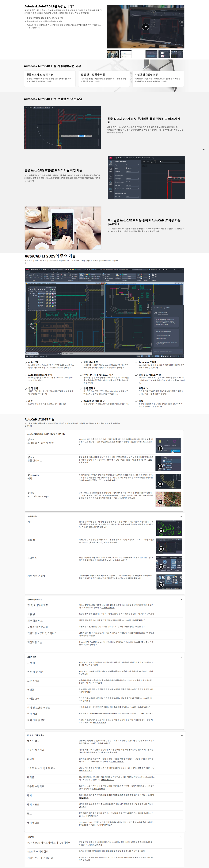Open 자세히 알아보기 link in 외부 참조 비교 row
Viewport: 209px width, 868px height.
pyautogui.click(x=139, y=620)
